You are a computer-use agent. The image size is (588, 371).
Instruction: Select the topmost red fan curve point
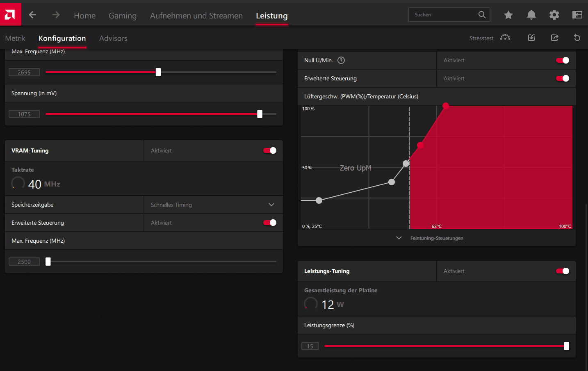click(x=446, y=106)
